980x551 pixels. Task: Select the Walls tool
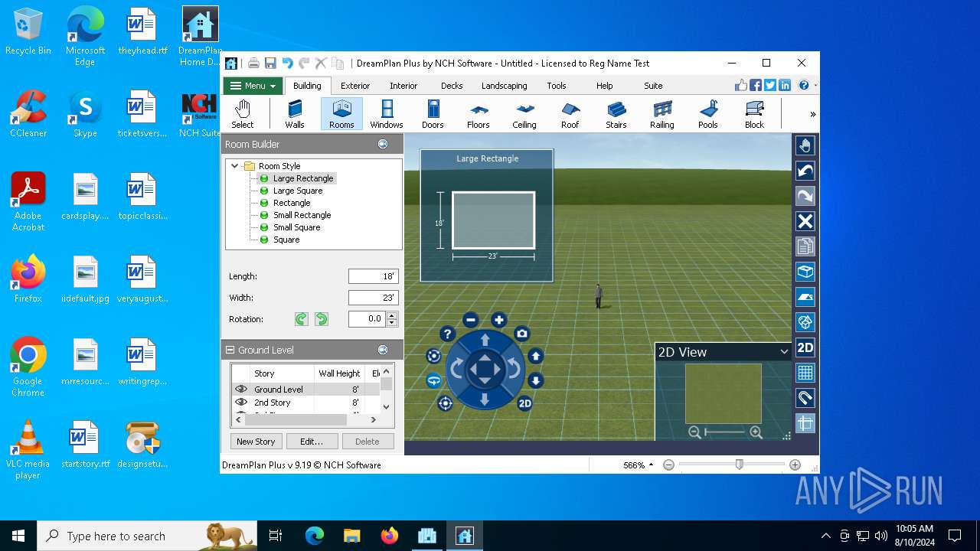point(295,114)
